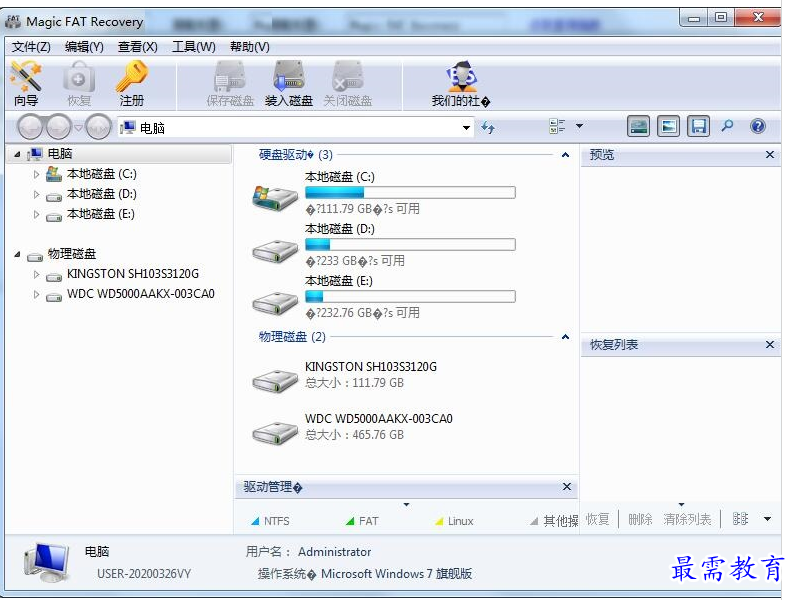This screenshot has width=793, height=600.
Task: Open the 工具(W) menu
Action: (194, 47)
